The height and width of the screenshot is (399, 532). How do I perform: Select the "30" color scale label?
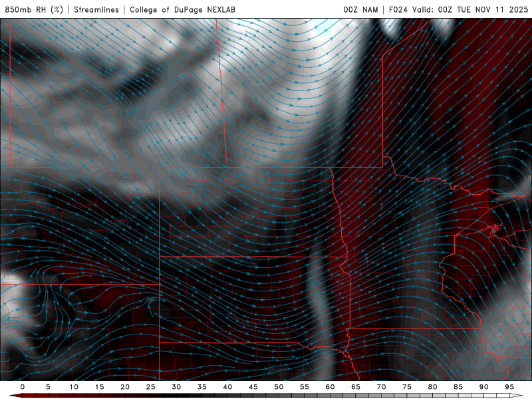pos(176,387)
